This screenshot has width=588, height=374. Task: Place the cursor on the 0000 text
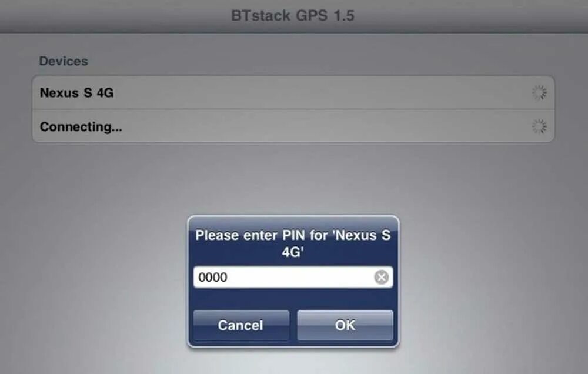[213, 277]
